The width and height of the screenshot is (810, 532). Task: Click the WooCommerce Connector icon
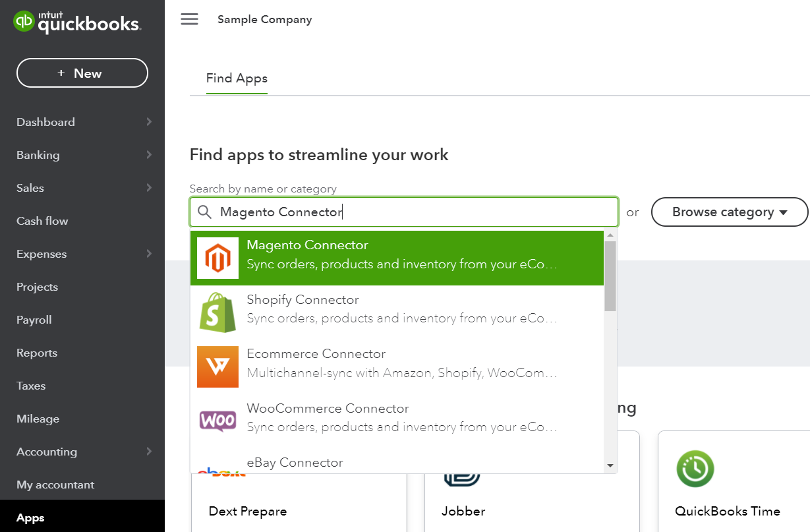217,419
